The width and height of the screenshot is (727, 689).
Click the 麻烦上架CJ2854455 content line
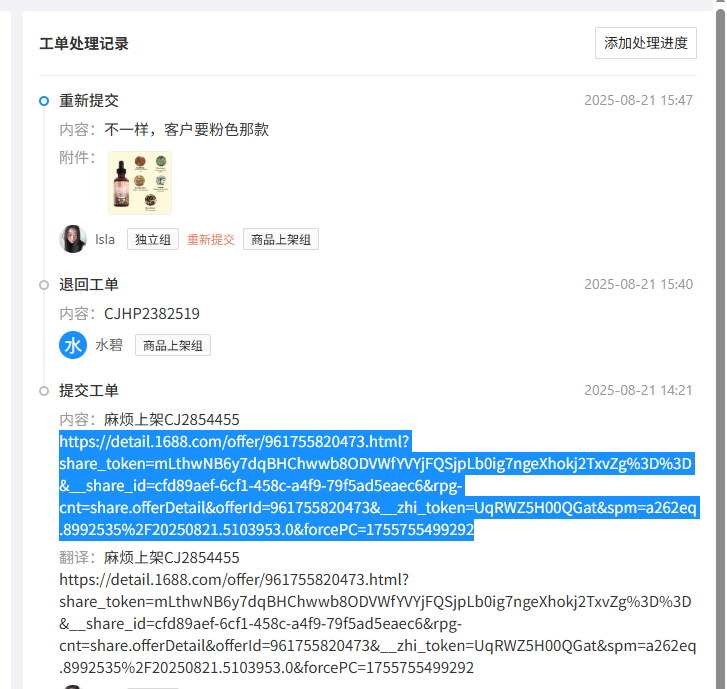point(172,420)
